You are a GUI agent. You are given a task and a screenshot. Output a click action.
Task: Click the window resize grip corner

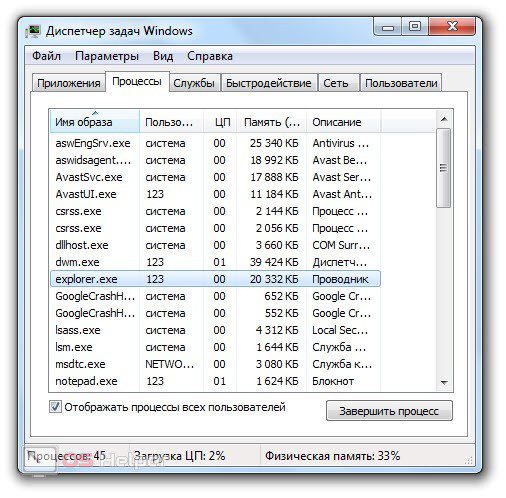[468, 460]
